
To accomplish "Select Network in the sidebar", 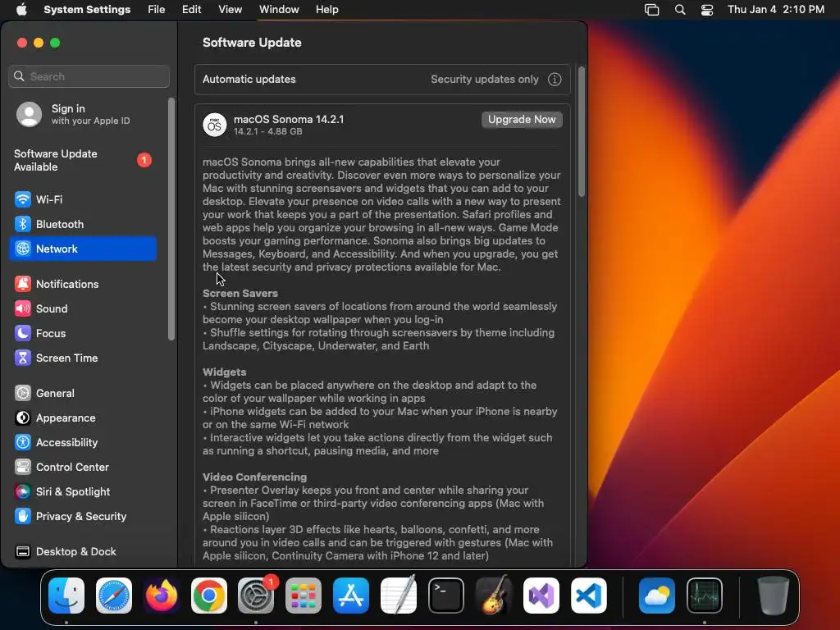I will coord(83,249).
